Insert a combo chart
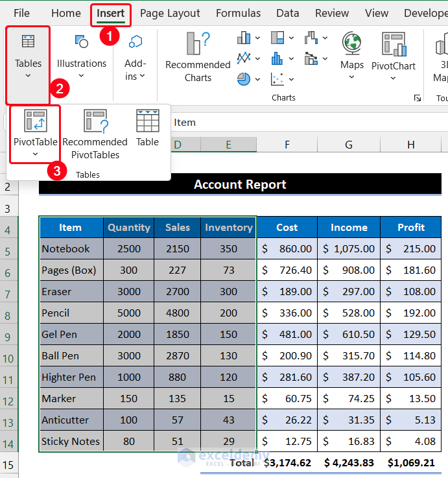This screenshot has width=448, height=478. coord(311,58)
